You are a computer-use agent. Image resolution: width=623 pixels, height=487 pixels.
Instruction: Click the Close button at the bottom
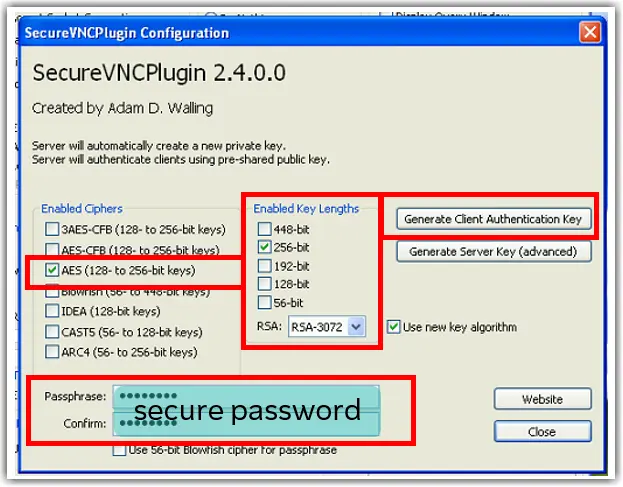tap(543, 431)
